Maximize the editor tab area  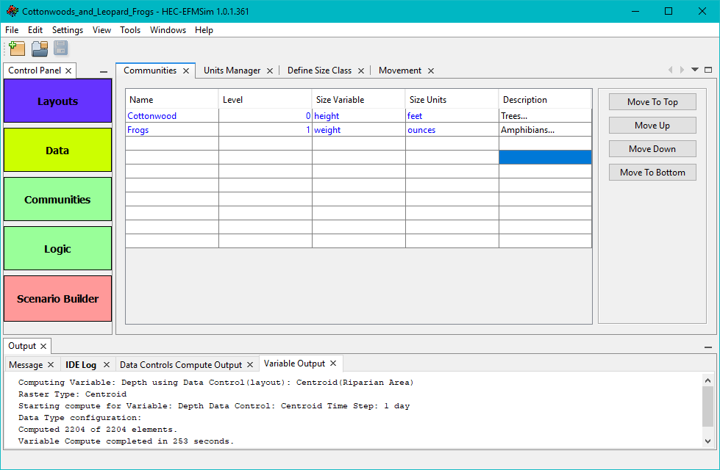click(708, 70)
